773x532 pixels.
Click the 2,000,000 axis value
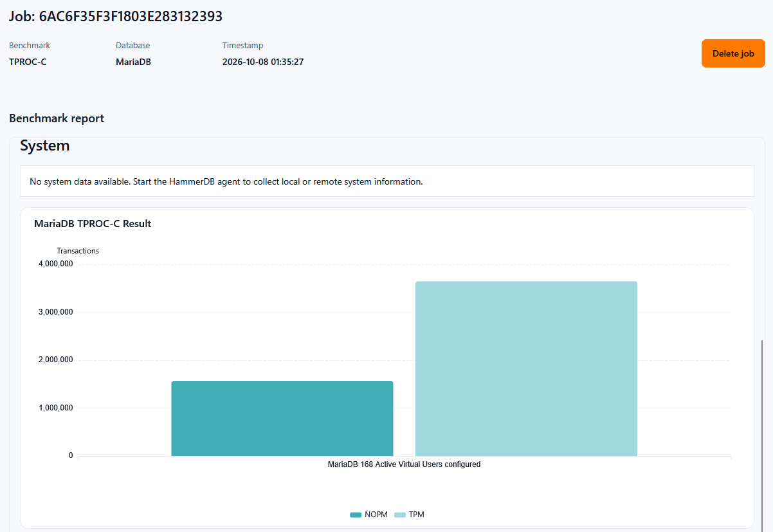(x=56, y=360)
